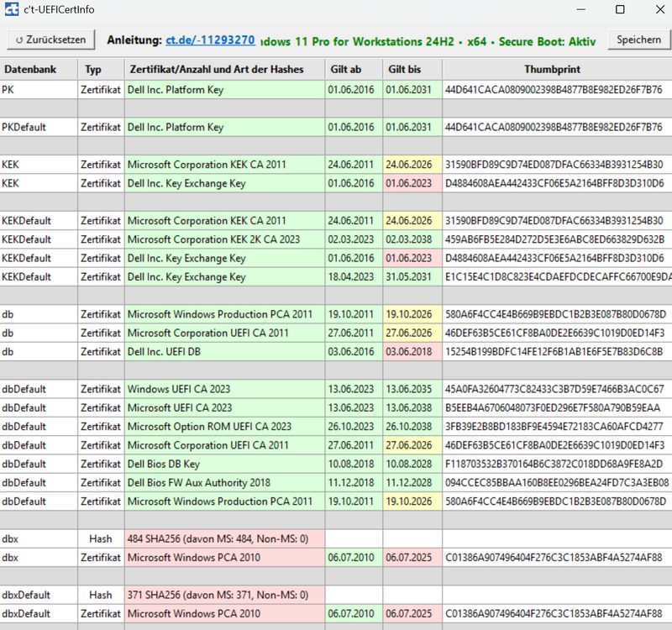
Task: Click 19.10.2026 expiry in db row
Action: click(412, 314)
